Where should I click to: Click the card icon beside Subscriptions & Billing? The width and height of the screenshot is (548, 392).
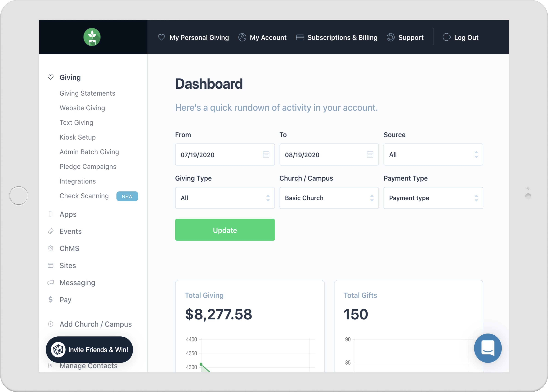(x=300, y=37)
